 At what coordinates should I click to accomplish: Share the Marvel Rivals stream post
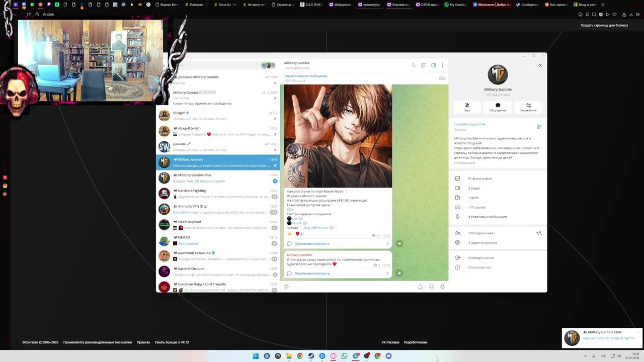tap(399, 243)
